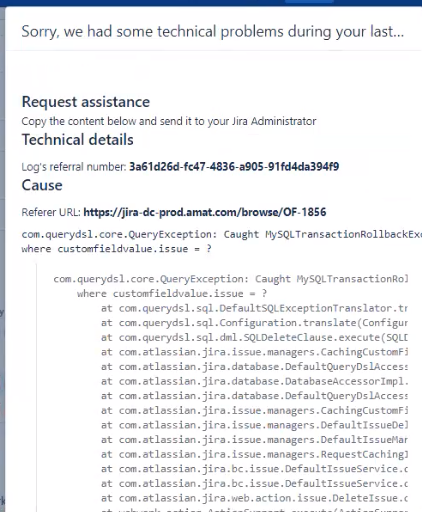Viewport: 422px width, 512px height.
Task: Click the 'Referer URL:' label
Action: 51,212
